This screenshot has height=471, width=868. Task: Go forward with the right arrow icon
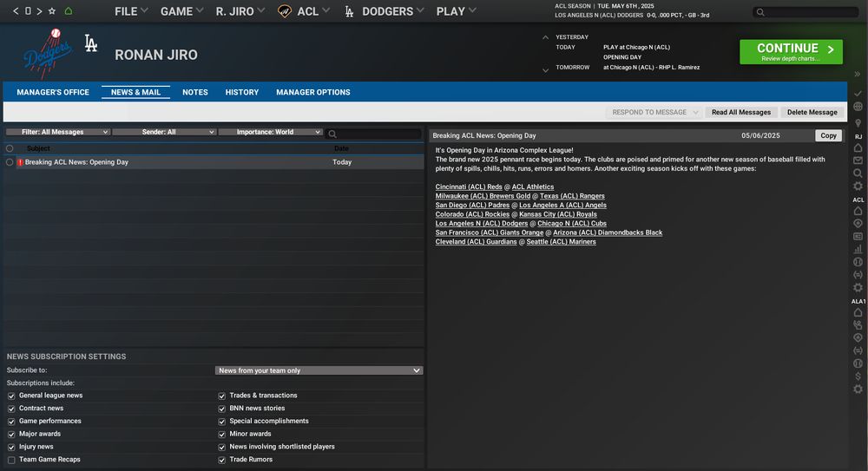click(x=39, y=11)
